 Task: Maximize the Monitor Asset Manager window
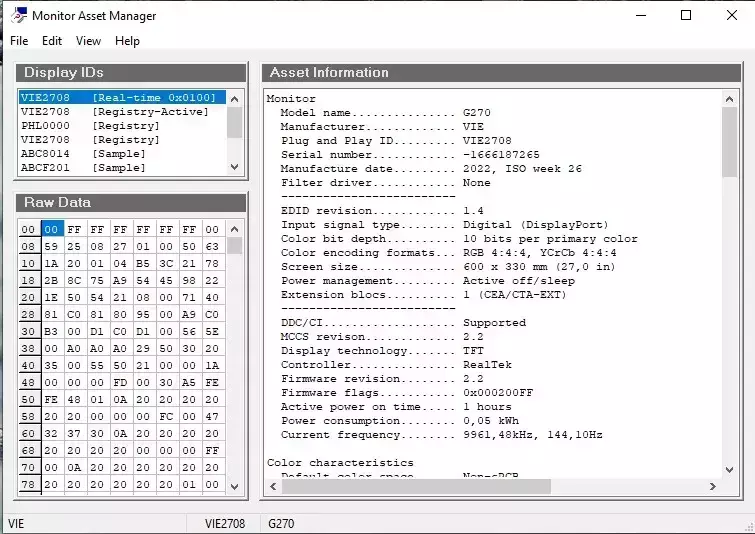tap(686, 15)
